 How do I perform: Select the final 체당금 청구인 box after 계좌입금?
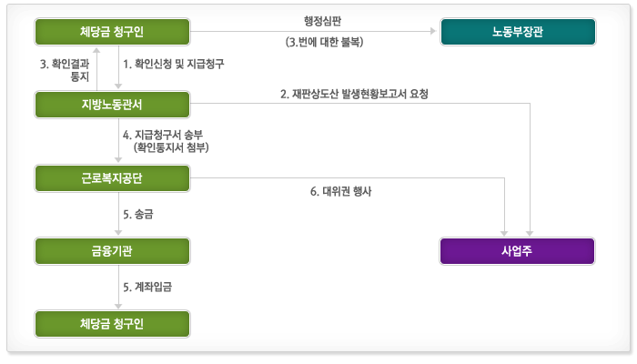pyautogui.click(x=113, y=324)
